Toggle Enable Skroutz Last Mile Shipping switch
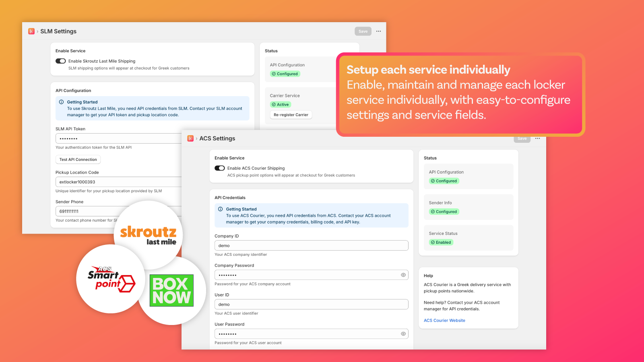This screenshot has height=362, width=644. [61, 61]
